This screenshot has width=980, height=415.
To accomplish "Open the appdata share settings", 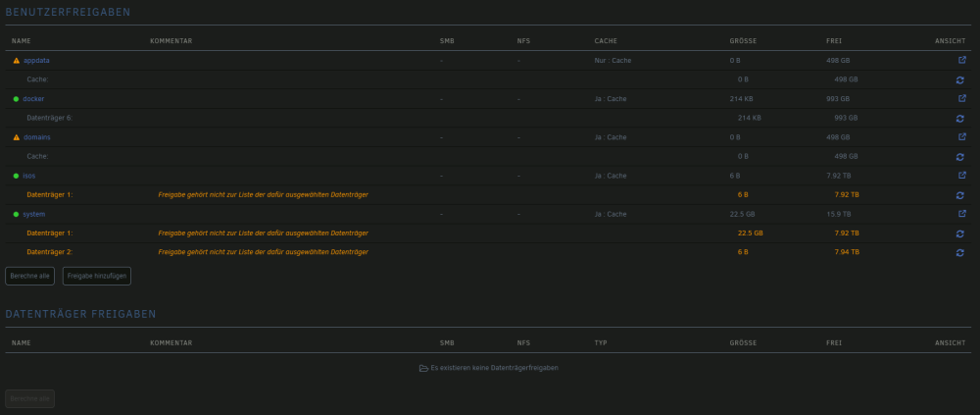I will click(36, 61).
